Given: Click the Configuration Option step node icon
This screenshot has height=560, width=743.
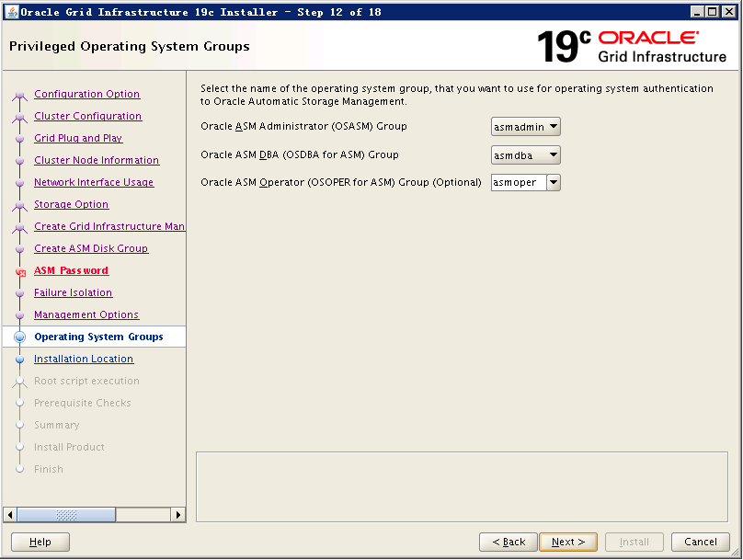Looking at the screenshot, I should click(x=20, y=95).
